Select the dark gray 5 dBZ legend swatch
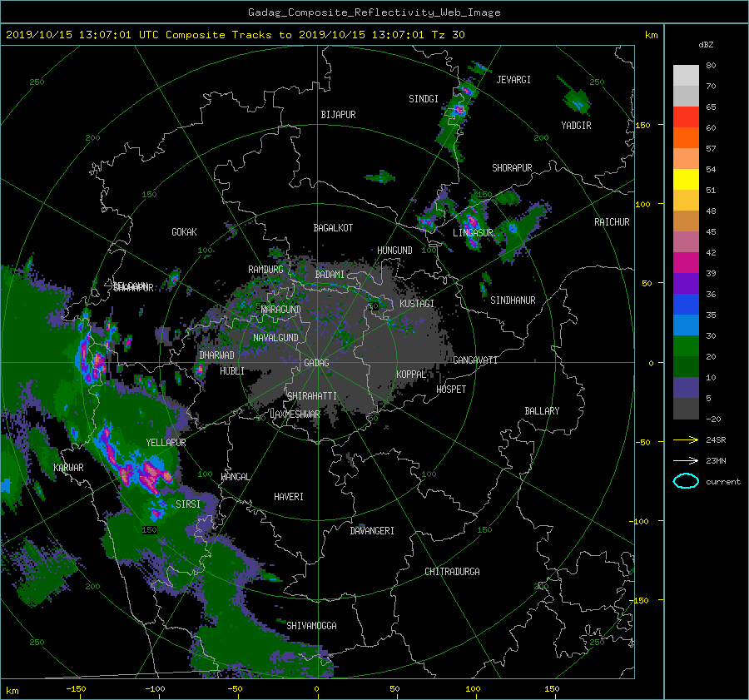 [686, 408]
